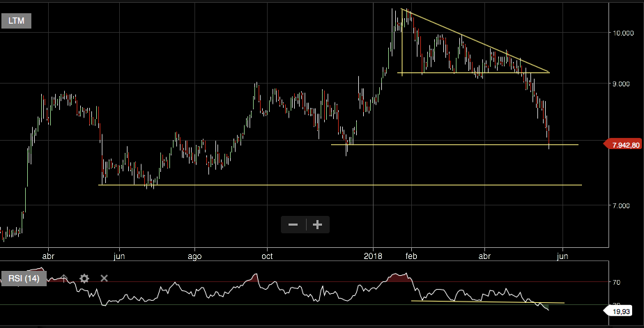Click the 10.000 price axis label
Image resolution: width=644 pixels, height=328 pixels.
[x=622, y=33]
